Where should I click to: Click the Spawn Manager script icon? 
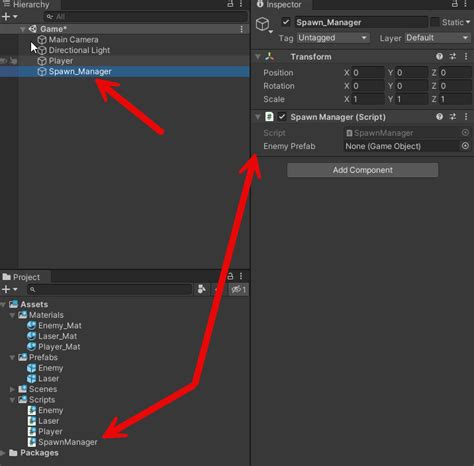[x=269, y=117]
